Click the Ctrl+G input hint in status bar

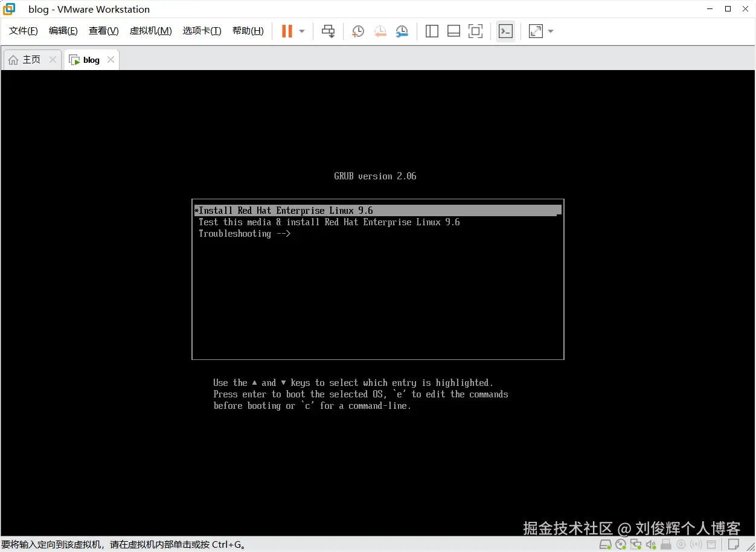tap(124, 545)
